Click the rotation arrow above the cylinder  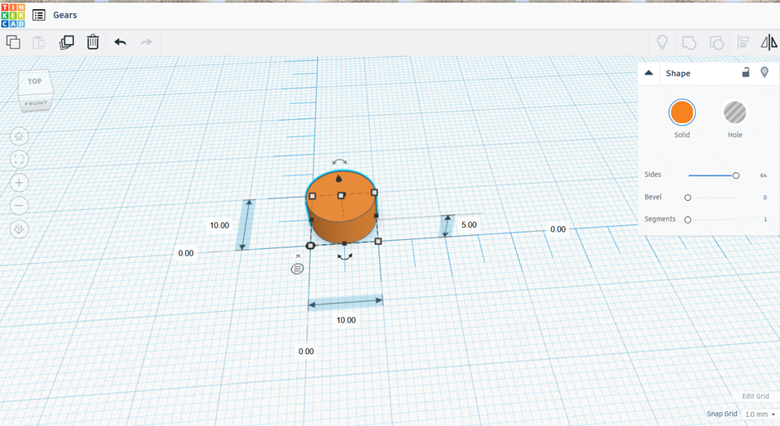(339, 162)
